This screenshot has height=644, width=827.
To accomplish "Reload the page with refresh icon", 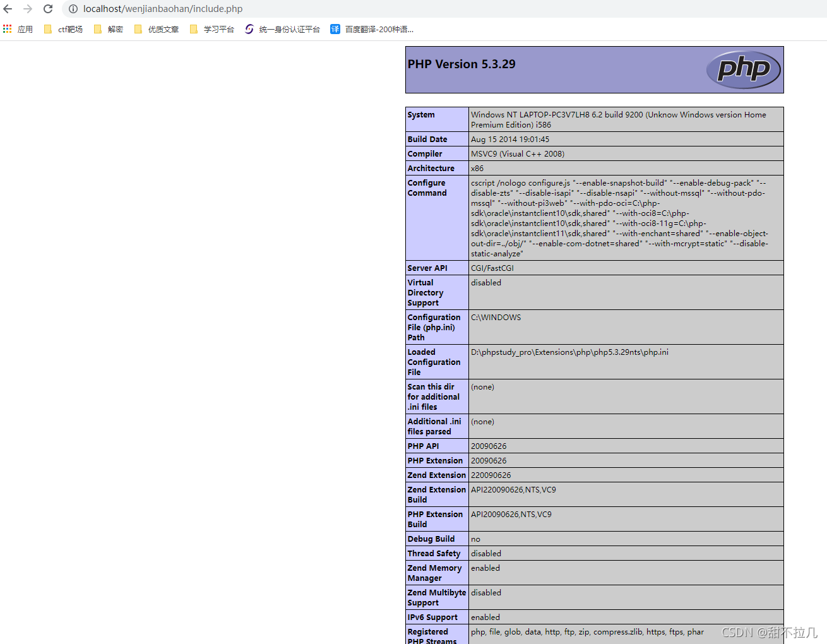I will [48, 9].
